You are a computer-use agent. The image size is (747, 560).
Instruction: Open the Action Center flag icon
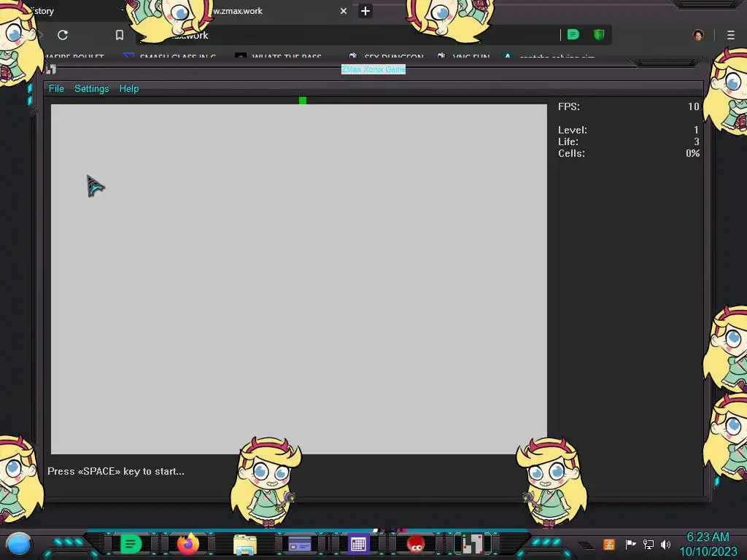pyautogui.click(x=630, y=544)
